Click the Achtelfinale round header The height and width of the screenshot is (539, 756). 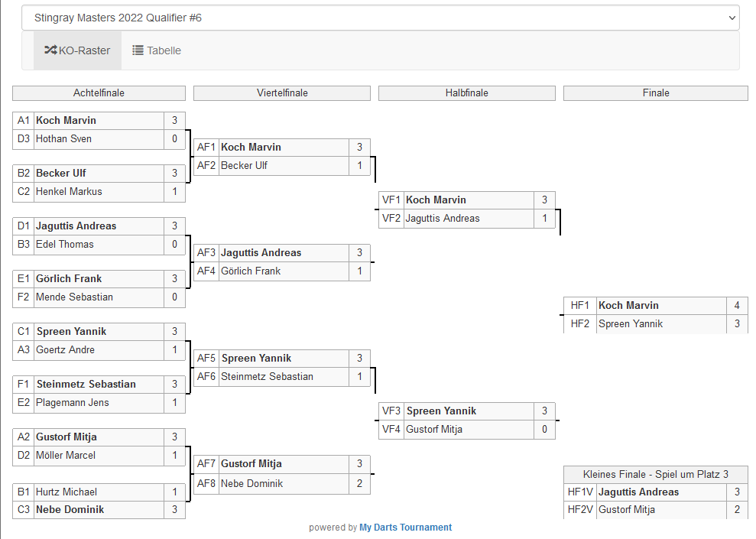(99, 93)
